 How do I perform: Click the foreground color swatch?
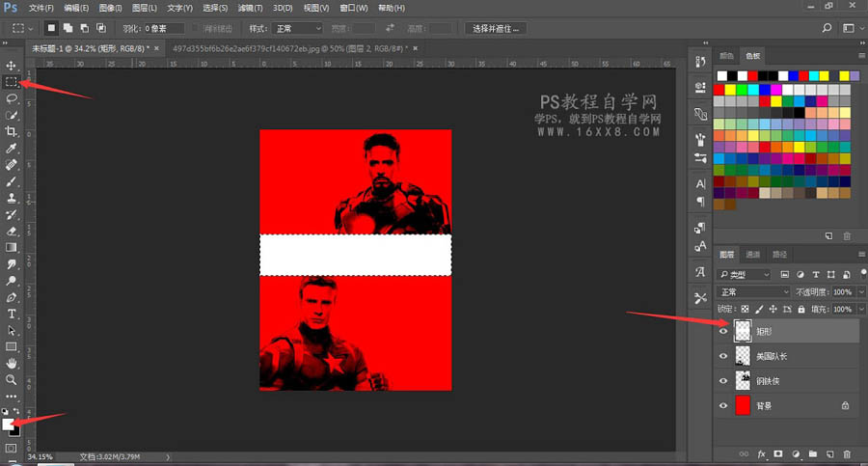[x=8, y=424]
